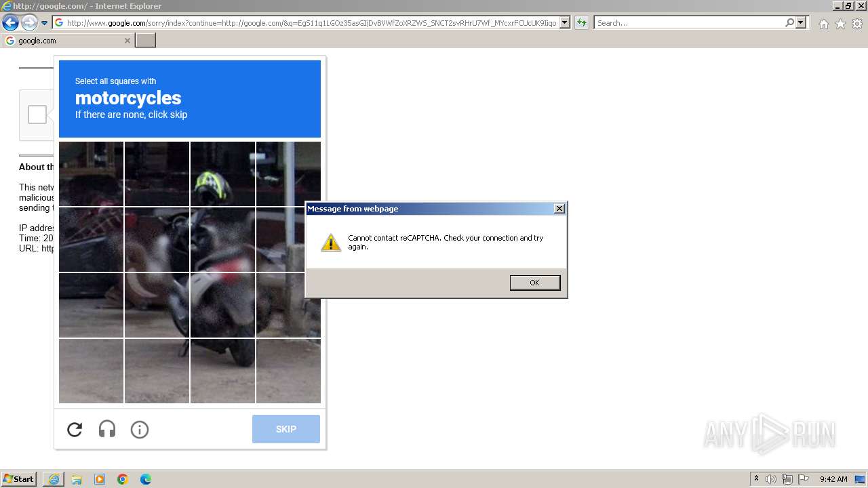Image resolution: width=868 pixels, height=488 pixels.
Task: Open the Windows Start button
Action: point(18,479)
